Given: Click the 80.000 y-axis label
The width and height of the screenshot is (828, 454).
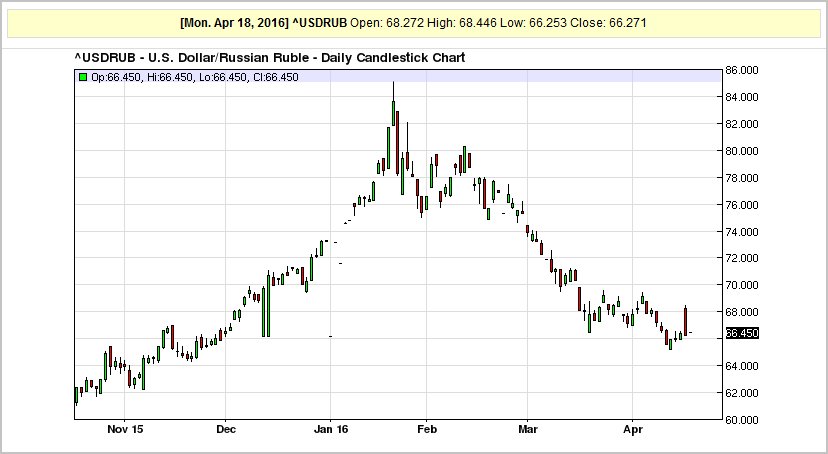Looking at the screenshot, I should 742,151.
